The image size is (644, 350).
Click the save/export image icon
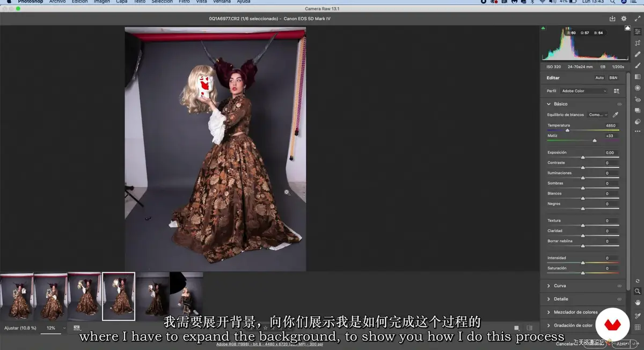(x=612, y=18)
